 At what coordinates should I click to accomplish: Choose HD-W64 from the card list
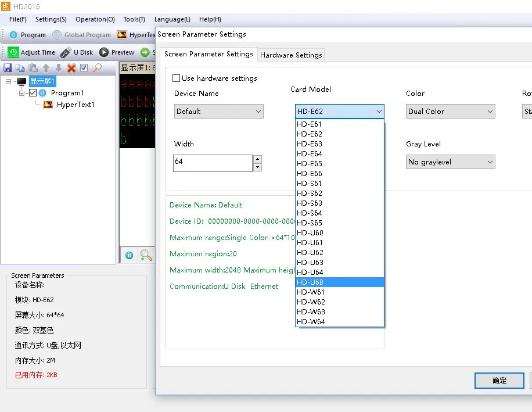click(340, 321)
